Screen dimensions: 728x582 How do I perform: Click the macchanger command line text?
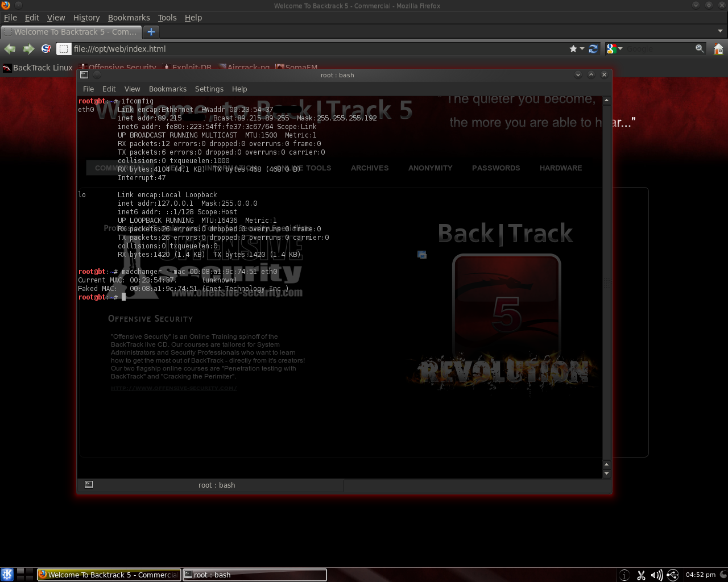tap(199, 272)
